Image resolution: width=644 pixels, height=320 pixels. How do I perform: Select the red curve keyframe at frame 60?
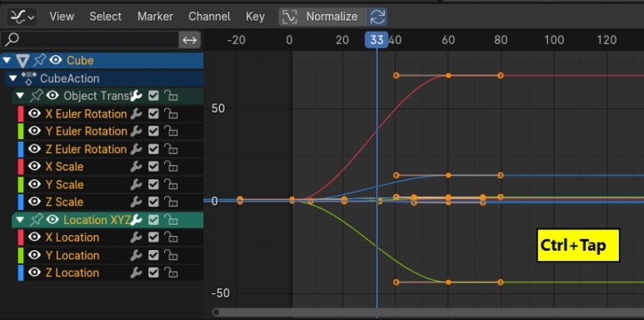(x=448, y=76)
